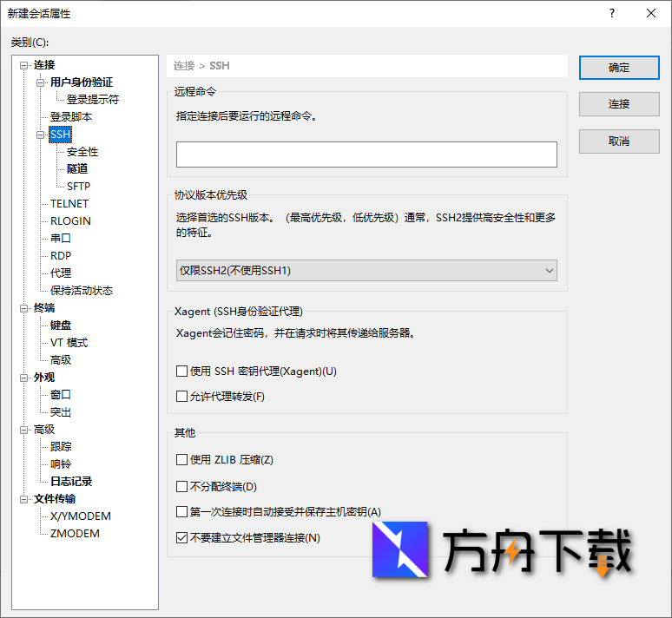The height and width of the screenshot is (618, 672).
Task: Select RLOGIN tree item
Action: [70, 221]
